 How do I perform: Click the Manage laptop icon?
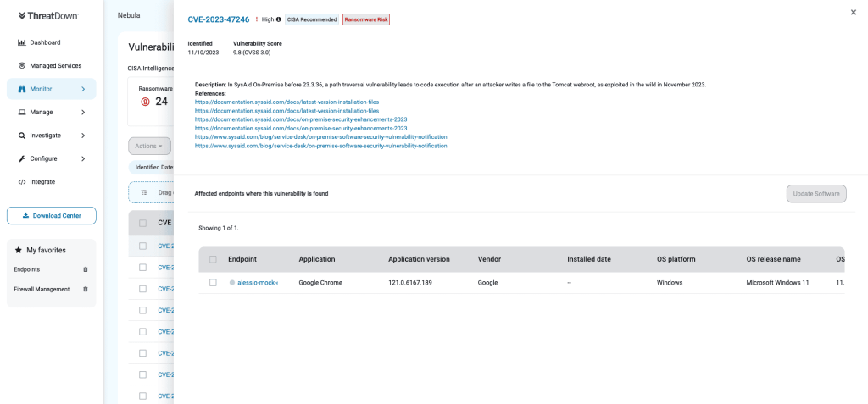pos(22,113)
